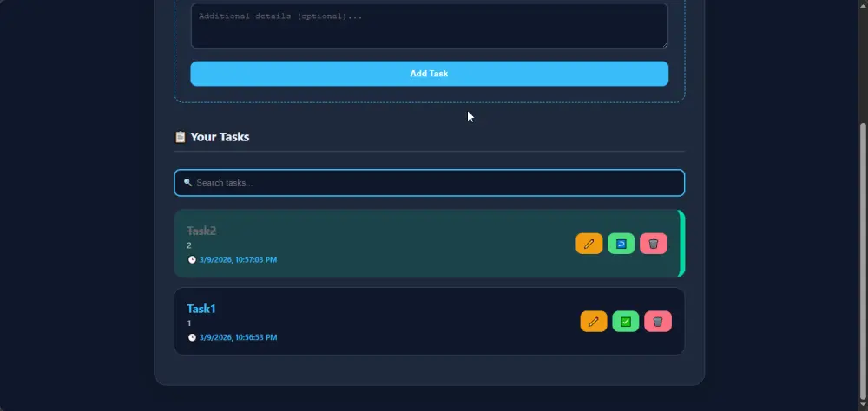
Task: Click the page vertical scrollbar thumb
Action: click(863, 260)
